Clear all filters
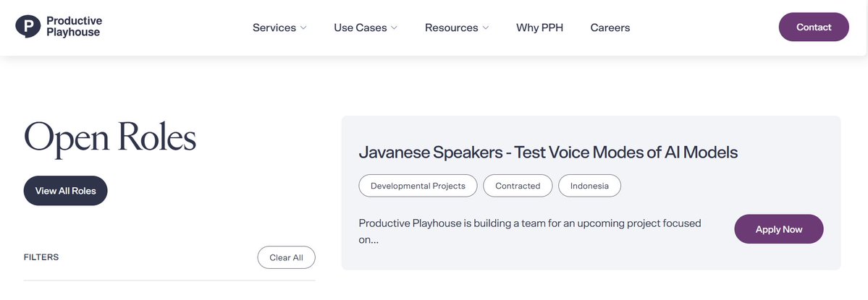This screenshot has width=868, height=300. [286, 257]
